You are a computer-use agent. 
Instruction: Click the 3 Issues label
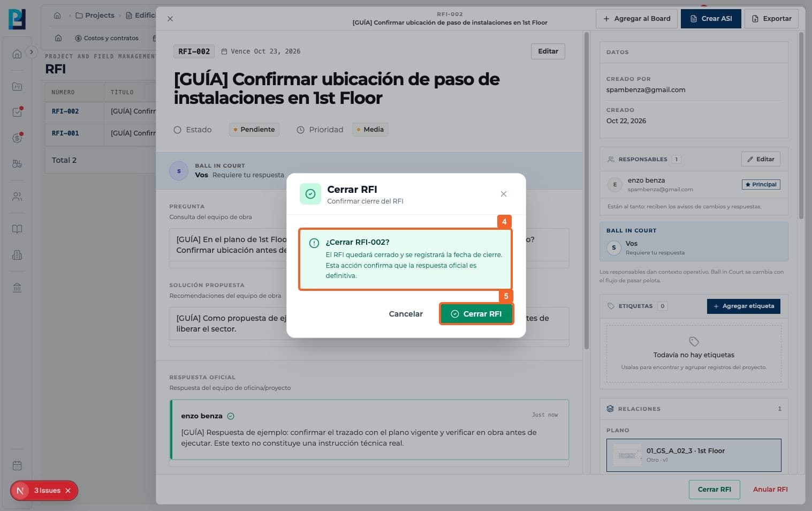tap(47, 491)
